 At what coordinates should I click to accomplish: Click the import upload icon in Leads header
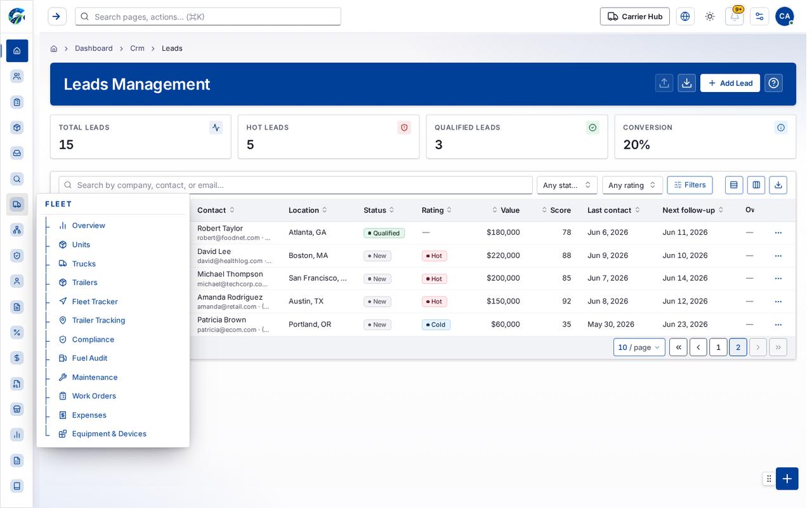click(x=664, y=83)
